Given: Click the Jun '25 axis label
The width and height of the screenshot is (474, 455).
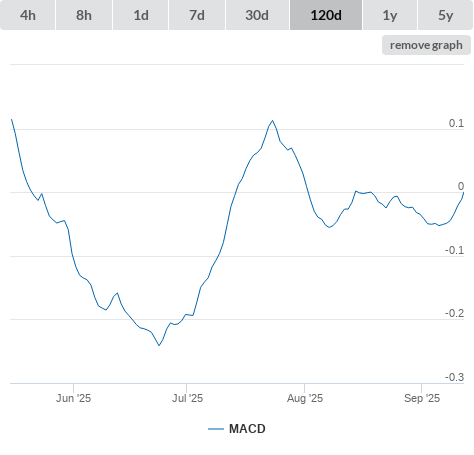Looking at the screenshot, I should 73,398.
